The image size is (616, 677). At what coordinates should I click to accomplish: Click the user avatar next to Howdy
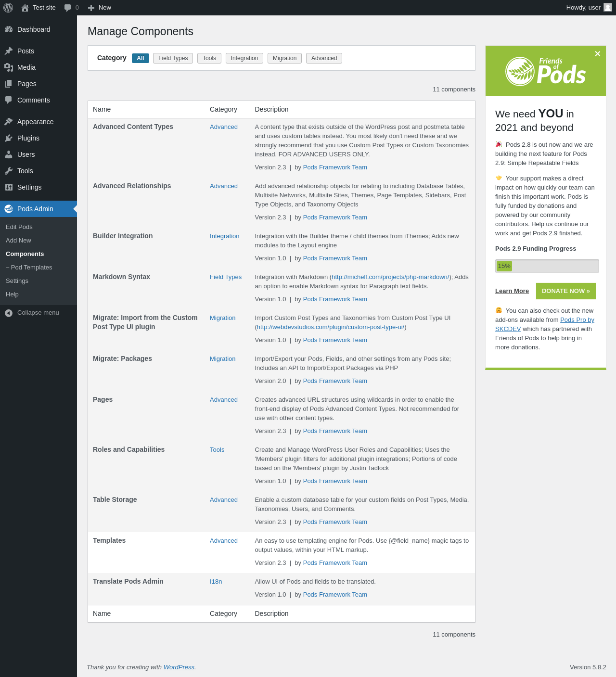(608, 7)
